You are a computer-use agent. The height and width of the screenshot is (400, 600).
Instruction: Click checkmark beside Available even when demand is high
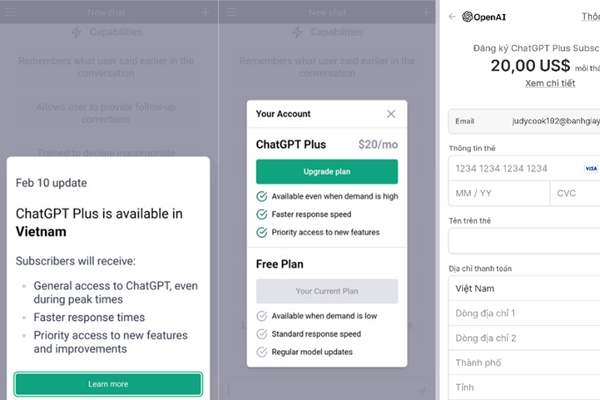click(262, 196)
